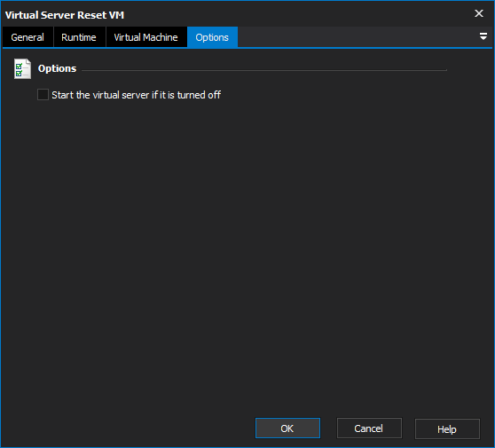Go to the Virtual Machine tab

pyautogui.click(x=145, y=37)
